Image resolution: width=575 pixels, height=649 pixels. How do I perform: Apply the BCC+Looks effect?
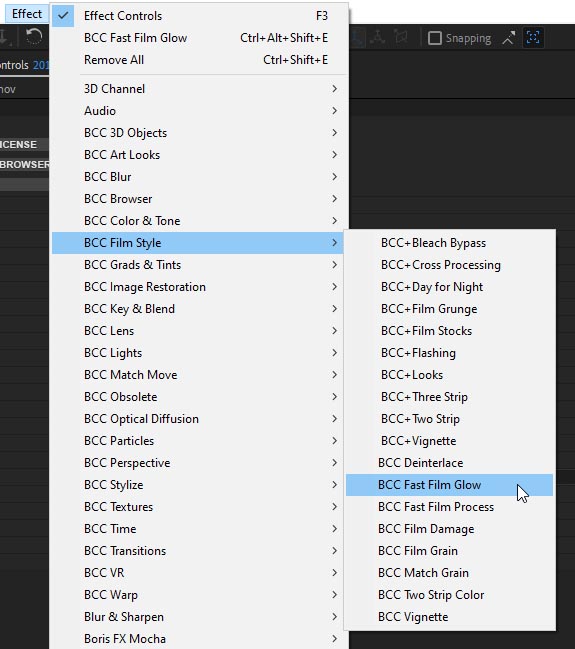tap(450, 375)
